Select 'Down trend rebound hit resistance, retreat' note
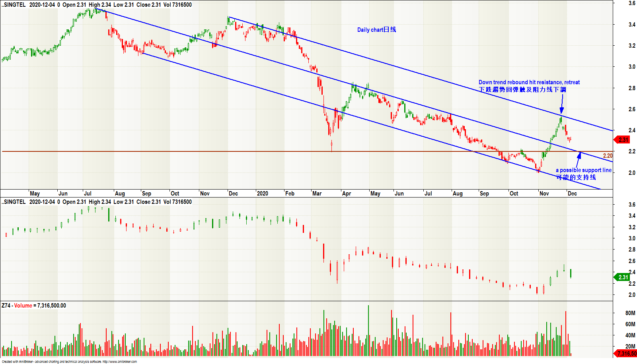637x364 pixels. pos(529,82)
